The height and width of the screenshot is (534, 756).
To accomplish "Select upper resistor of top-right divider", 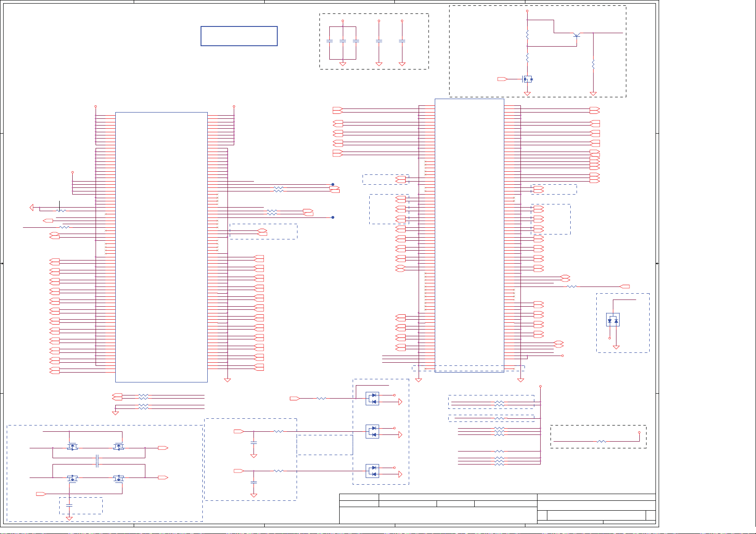I will [527, 35].
